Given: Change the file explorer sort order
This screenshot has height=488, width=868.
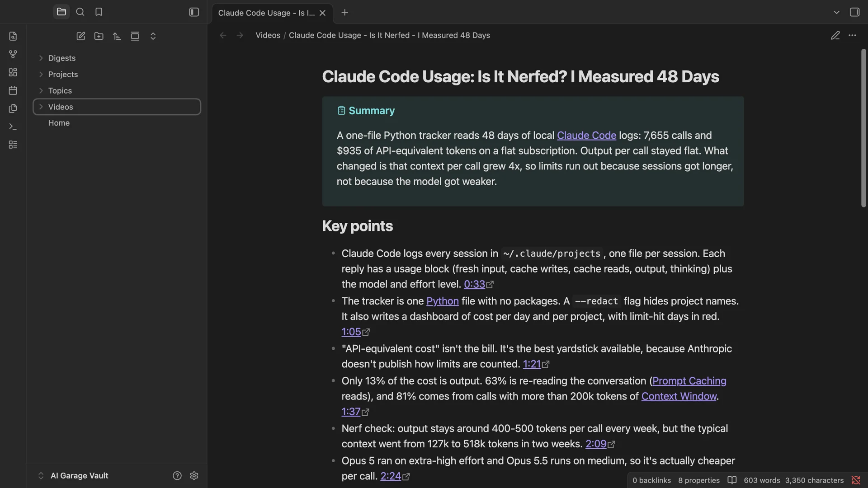Looking at the screenshot, I should tap(117, 36).
